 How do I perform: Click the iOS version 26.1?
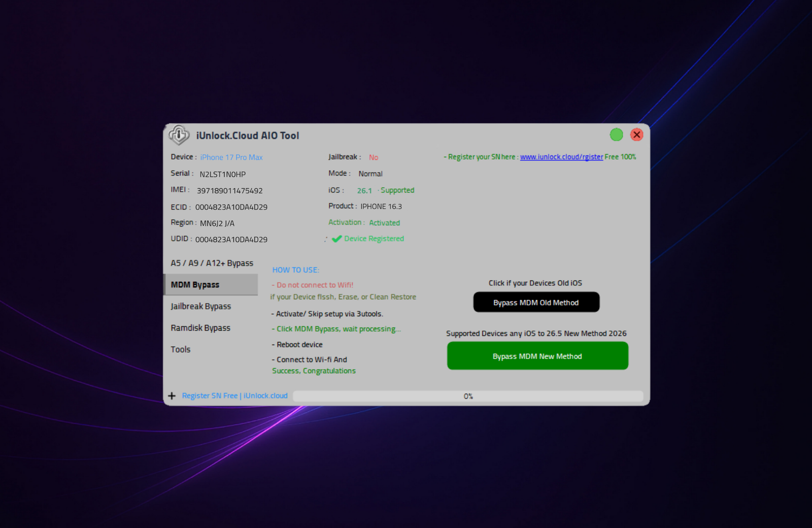coord(364,191)
